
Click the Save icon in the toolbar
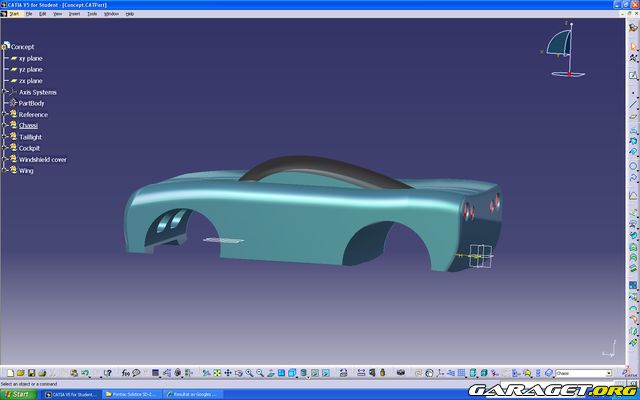click(31, 374)
